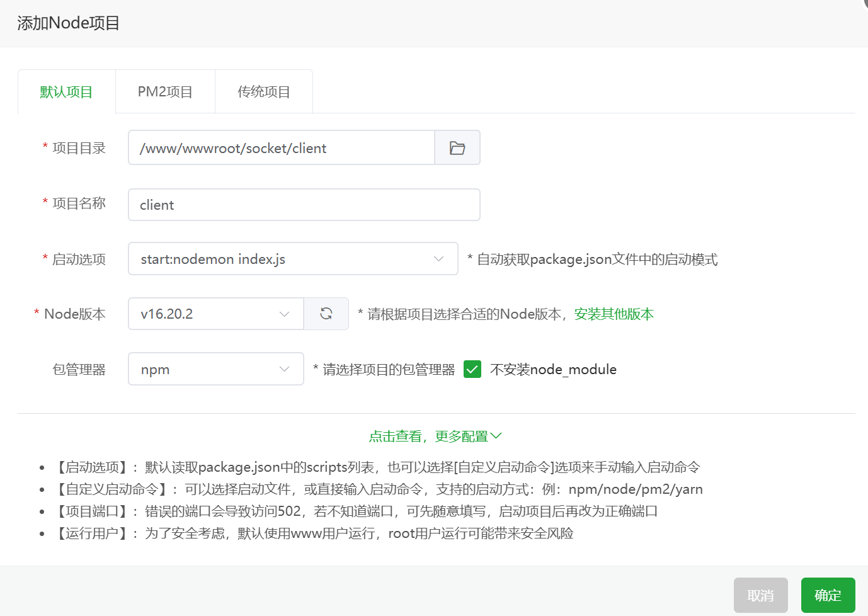Image resolution: width=868 pixels, height=616 pixels.
Task: Select the 默认项目 tab
Action: tap(66, 92)
